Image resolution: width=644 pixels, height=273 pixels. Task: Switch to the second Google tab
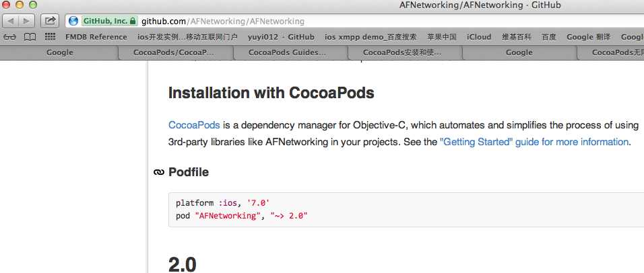[x=519, y=52]
